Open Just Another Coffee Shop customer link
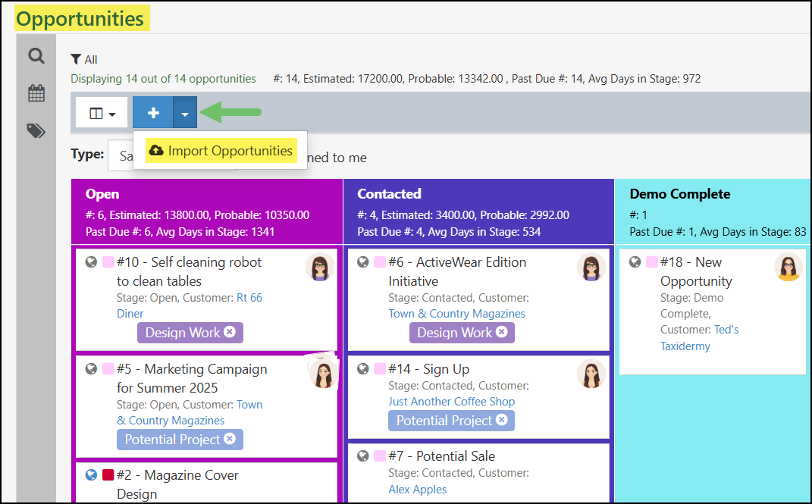 (452, 402)
